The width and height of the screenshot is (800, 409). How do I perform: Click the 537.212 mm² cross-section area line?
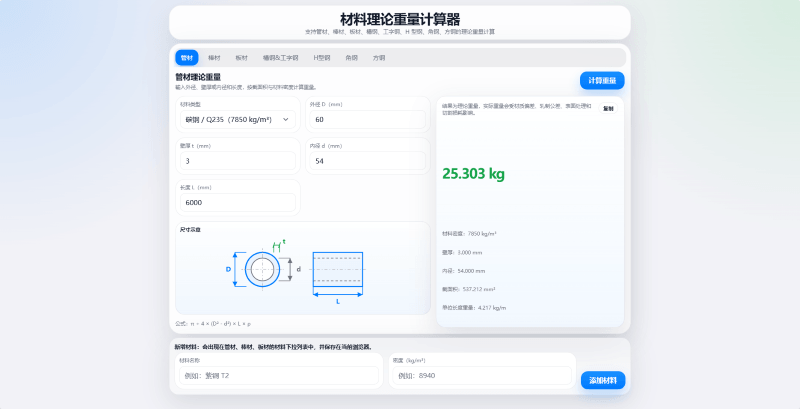coord(468,289)
